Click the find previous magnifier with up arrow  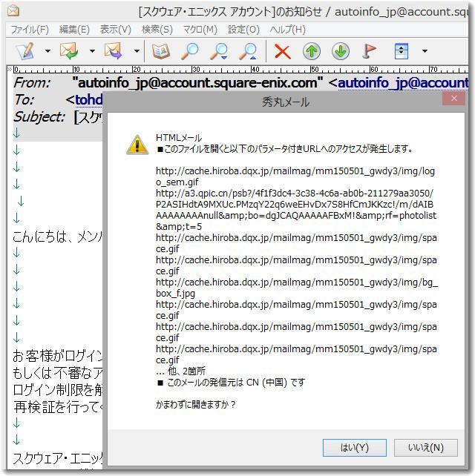tap(248, 50)
